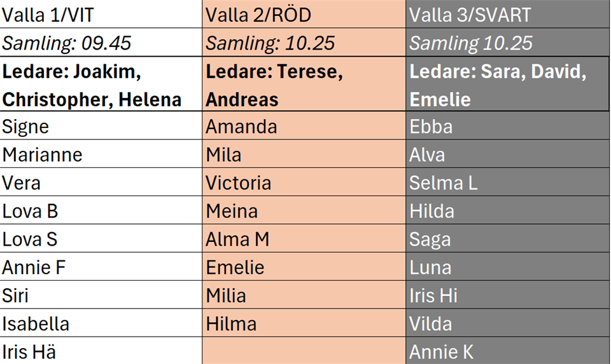Select the Ledare: Sara, David, Emelie cell
The image size is (611, 364).
[x=508, y=84]
